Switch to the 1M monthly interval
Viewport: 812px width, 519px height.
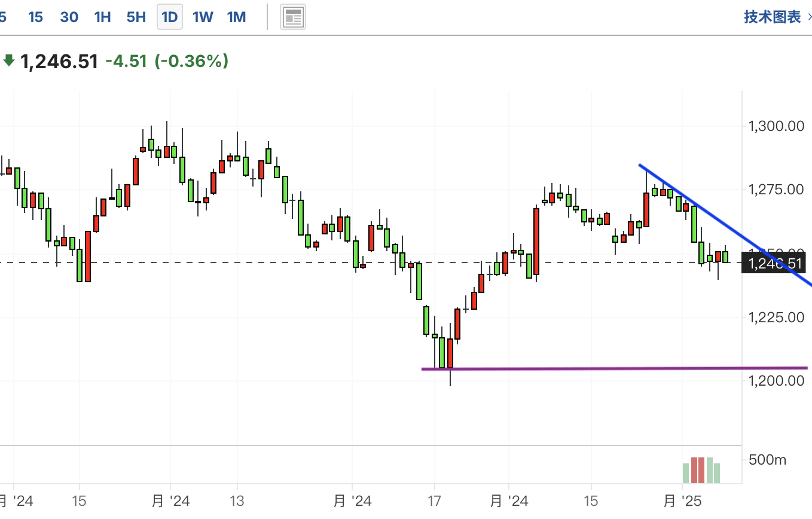[x=237, y=17]
